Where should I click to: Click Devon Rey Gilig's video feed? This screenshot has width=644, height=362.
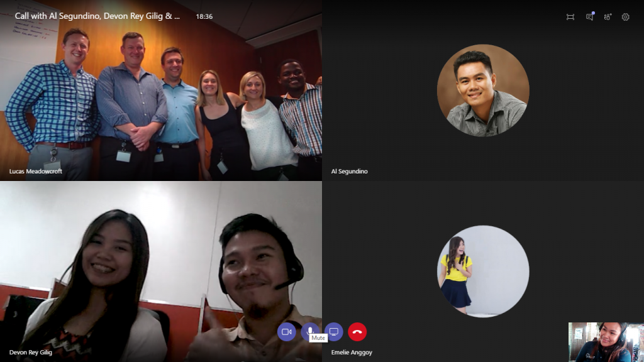pos(161,271)
